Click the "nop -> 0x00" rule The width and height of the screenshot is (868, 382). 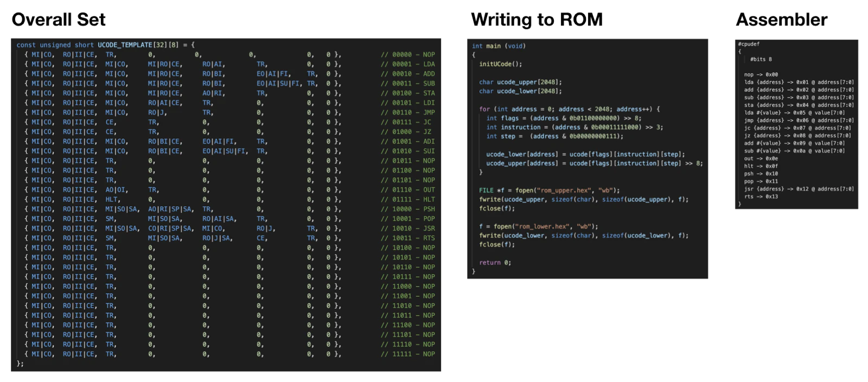point(761,74)
